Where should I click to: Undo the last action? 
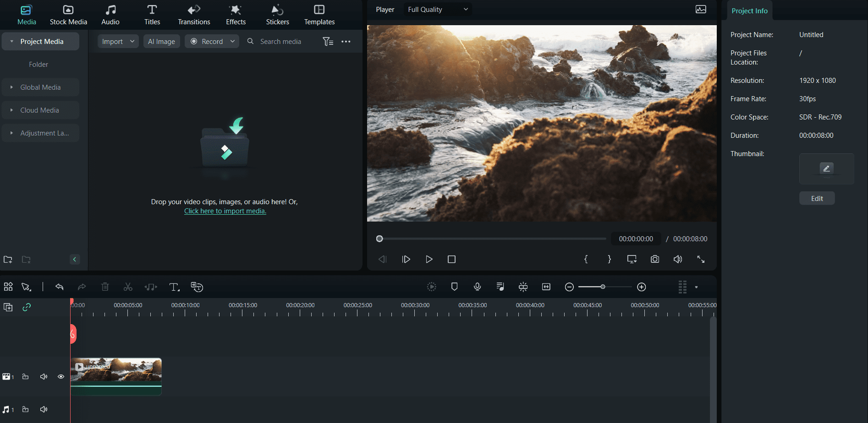(60, 287)
